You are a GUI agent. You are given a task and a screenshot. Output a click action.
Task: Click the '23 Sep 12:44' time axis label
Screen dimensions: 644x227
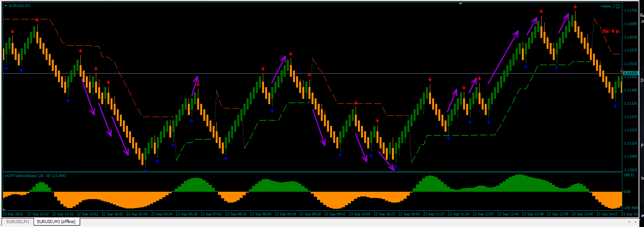coord(508,214)
